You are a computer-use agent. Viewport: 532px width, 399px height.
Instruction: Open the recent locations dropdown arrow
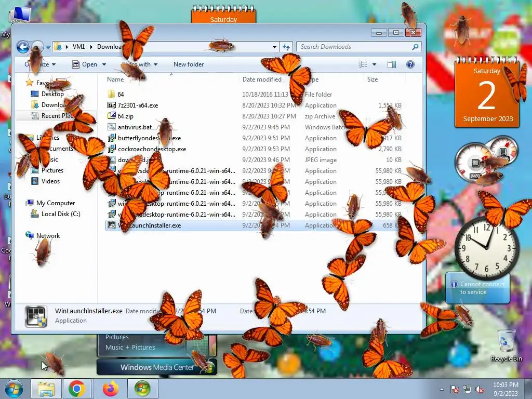tap(48, 47)
